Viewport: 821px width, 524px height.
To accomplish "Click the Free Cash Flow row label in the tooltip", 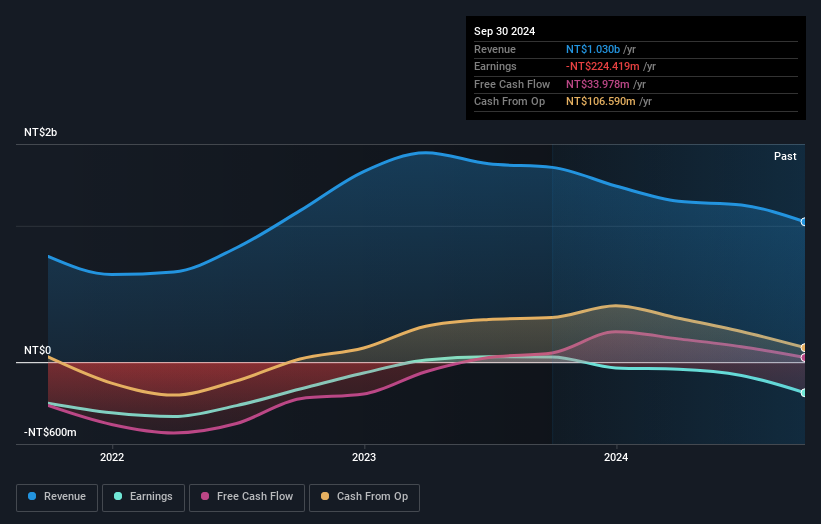I will pos(512,84).
